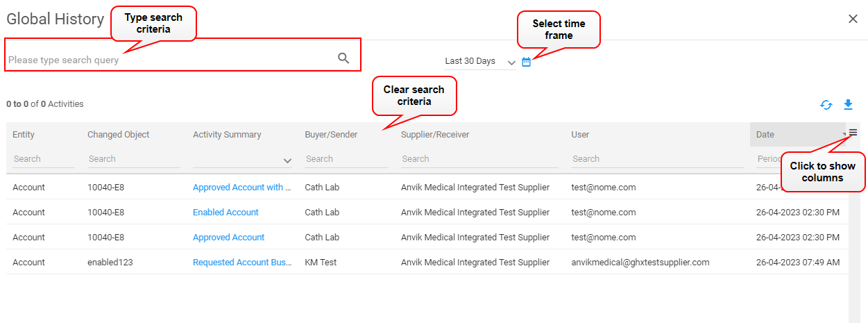Click the search magnifier icon
Screen dimensions: 868x323
(x=343, y=58)
